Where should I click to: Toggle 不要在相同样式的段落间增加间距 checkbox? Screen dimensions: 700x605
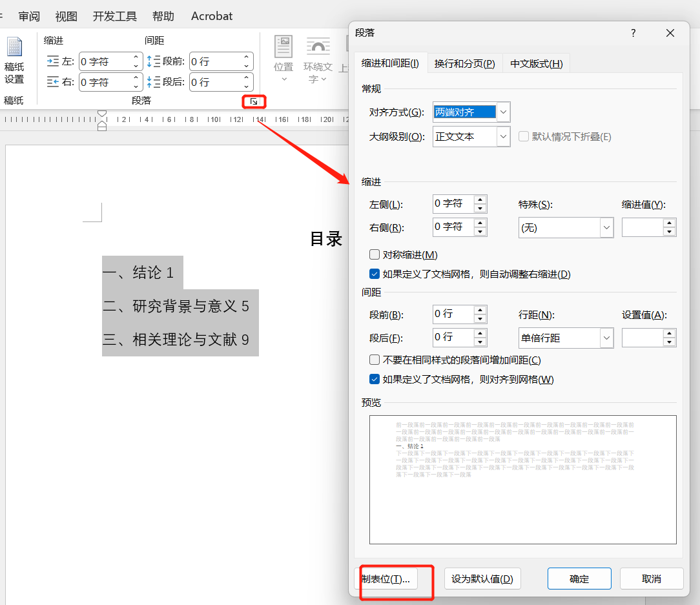[x=375, y=360]
